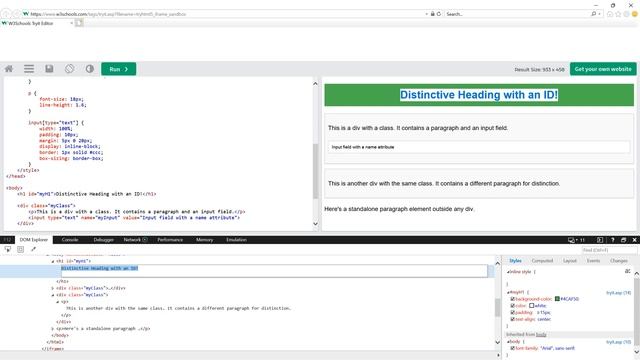Image resolution: width=640 pixels, height=360 pixels.
Task: Click the search magnifier icon in the browser
Action: [593, 14]
